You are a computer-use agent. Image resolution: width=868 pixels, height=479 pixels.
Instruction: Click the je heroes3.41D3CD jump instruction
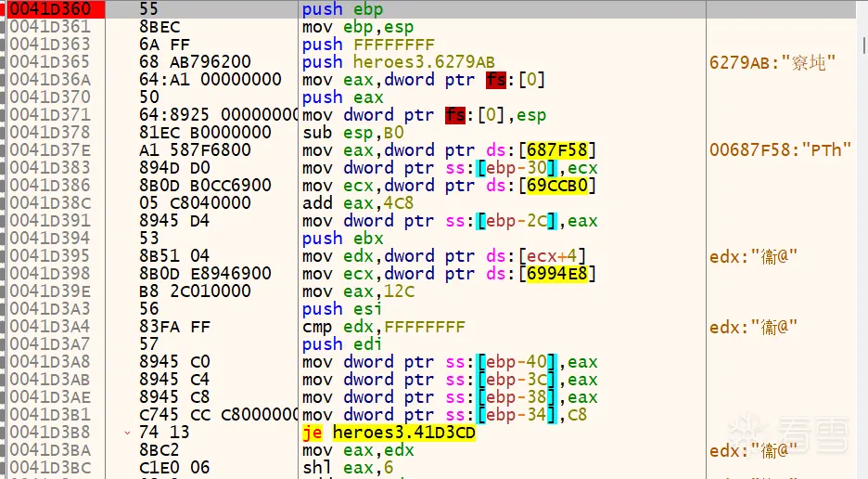389,433
